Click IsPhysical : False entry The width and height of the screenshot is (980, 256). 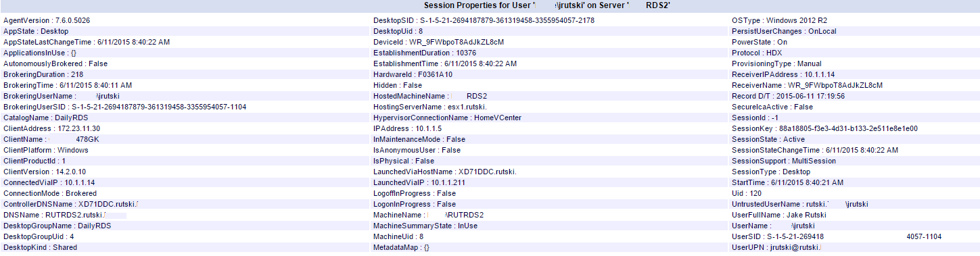pos(404,161)
